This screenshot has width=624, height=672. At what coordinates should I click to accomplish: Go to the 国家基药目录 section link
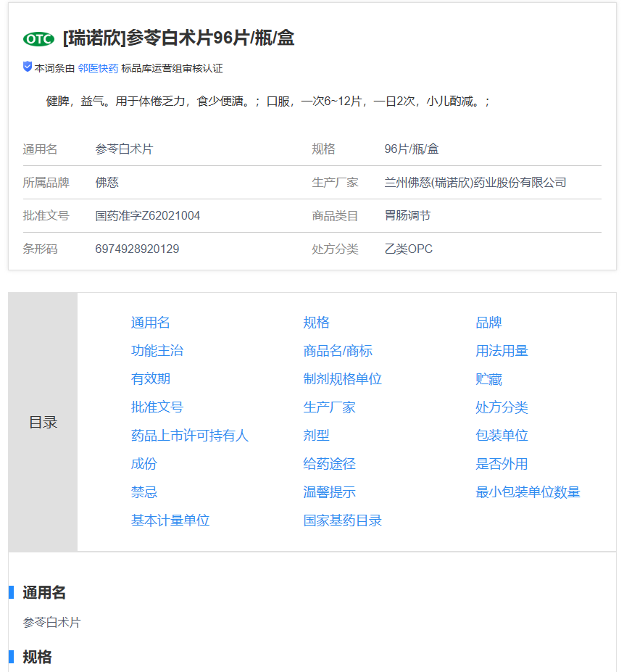point(342,520)
